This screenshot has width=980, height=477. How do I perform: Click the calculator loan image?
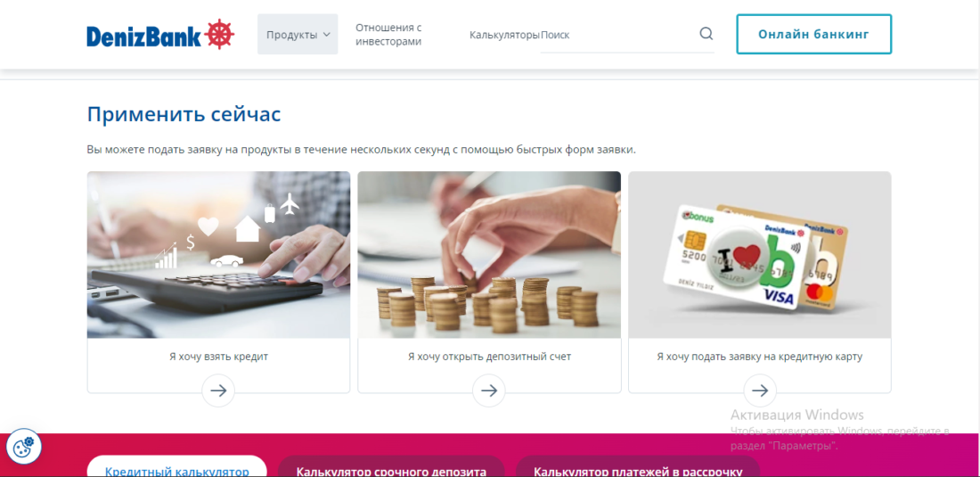coord(219,255)
